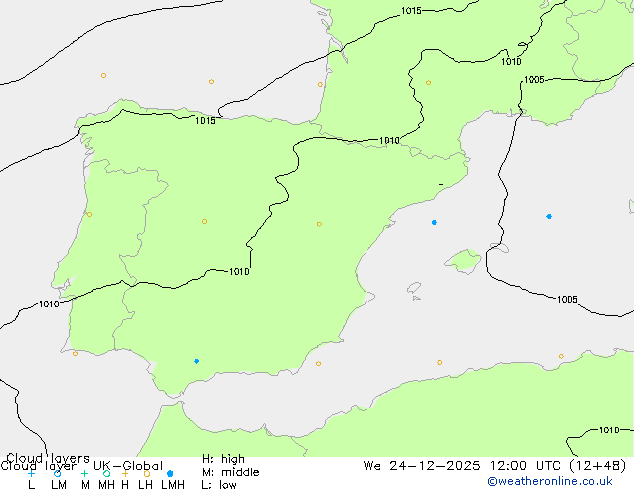The height and width of the screenshot is (490, 634).
Task: Select the blue LMH cloud marker over Andalusia
Action: click(197, 361)
